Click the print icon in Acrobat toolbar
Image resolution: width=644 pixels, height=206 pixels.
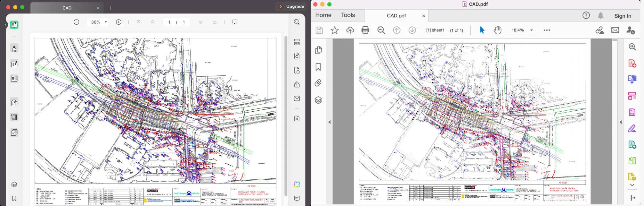coord(365,30)
